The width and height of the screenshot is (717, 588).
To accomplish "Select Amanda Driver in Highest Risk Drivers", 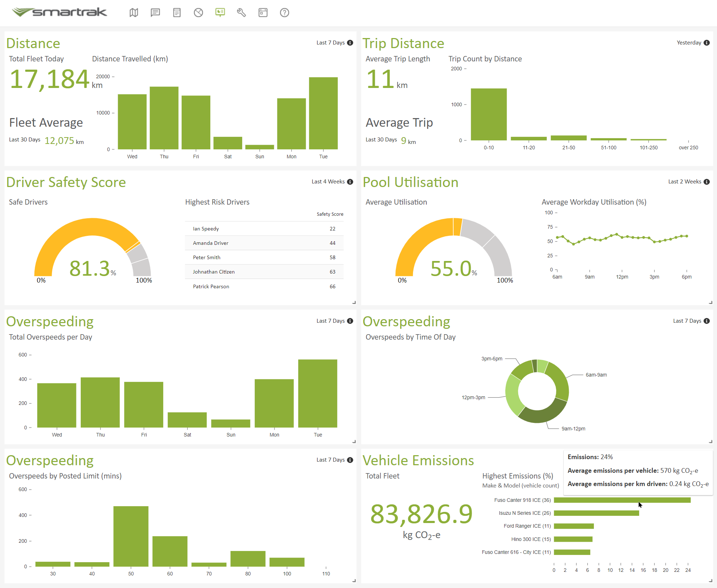I will (264, 243).
